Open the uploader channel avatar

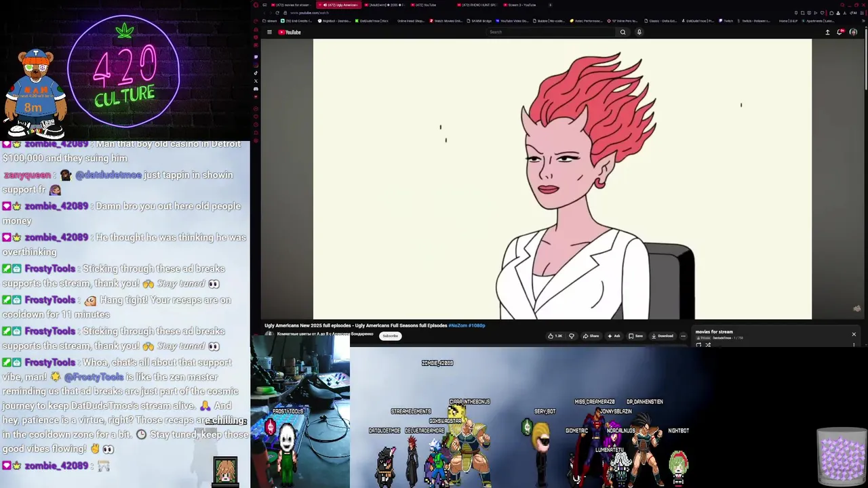coord(269,335)
